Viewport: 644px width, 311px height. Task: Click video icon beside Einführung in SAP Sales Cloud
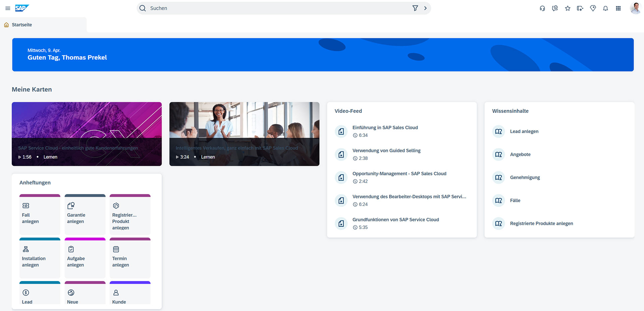tap(341, 131)
